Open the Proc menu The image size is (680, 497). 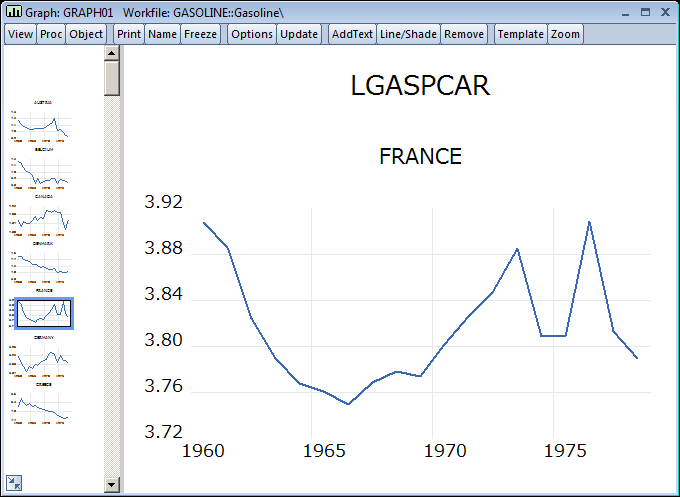tap(51, 34)
